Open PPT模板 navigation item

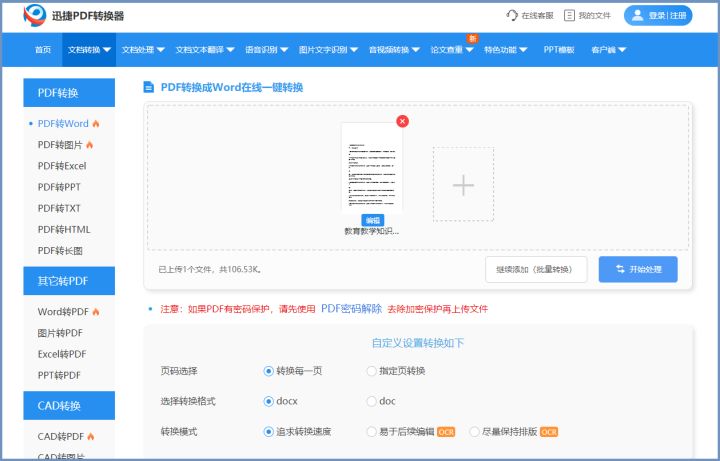coord(558,49)
